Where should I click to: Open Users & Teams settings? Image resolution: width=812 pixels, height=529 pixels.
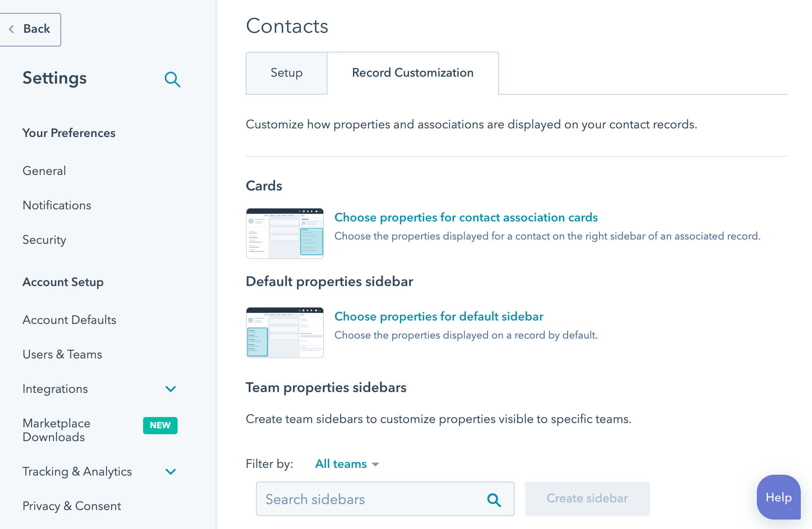(62, 354)
